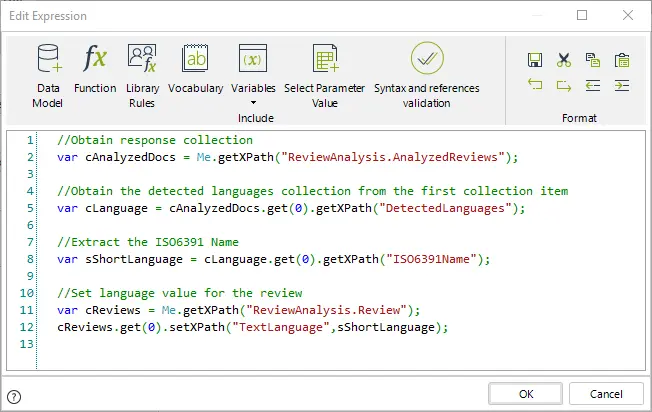Image resolution: width=652 pixels, height=412 pixels.
Task: Redo the last edit
Action: [564, 86]
